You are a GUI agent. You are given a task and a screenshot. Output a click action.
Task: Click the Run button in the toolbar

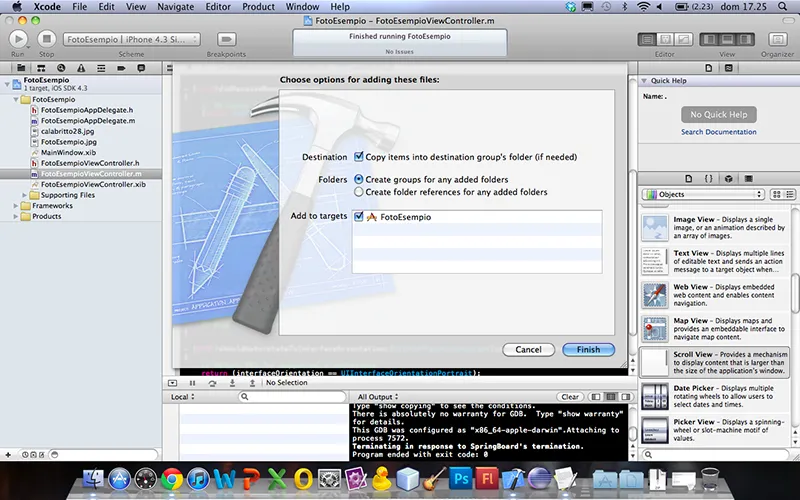(x=18, y=39)
